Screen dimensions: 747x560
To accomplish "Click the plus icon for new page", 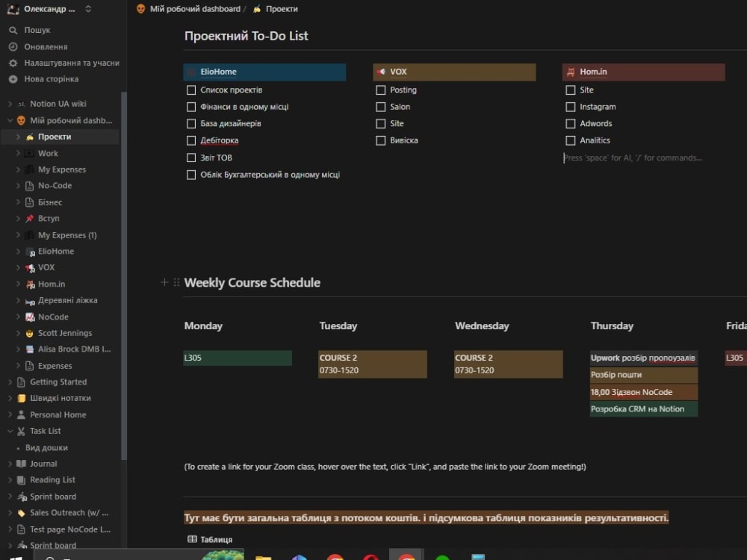I will (x=13, y=79).
